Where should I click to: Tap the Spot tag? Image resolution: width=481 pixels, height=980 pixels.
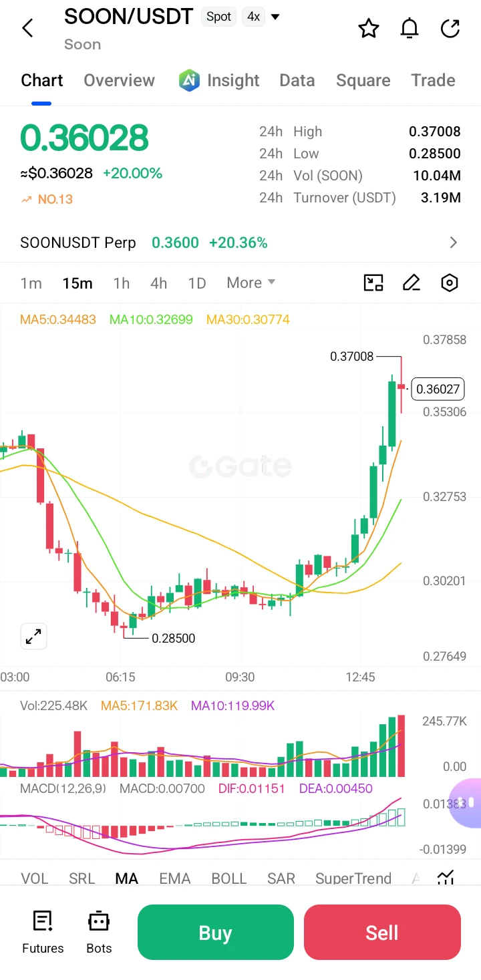tap(218, 17)
